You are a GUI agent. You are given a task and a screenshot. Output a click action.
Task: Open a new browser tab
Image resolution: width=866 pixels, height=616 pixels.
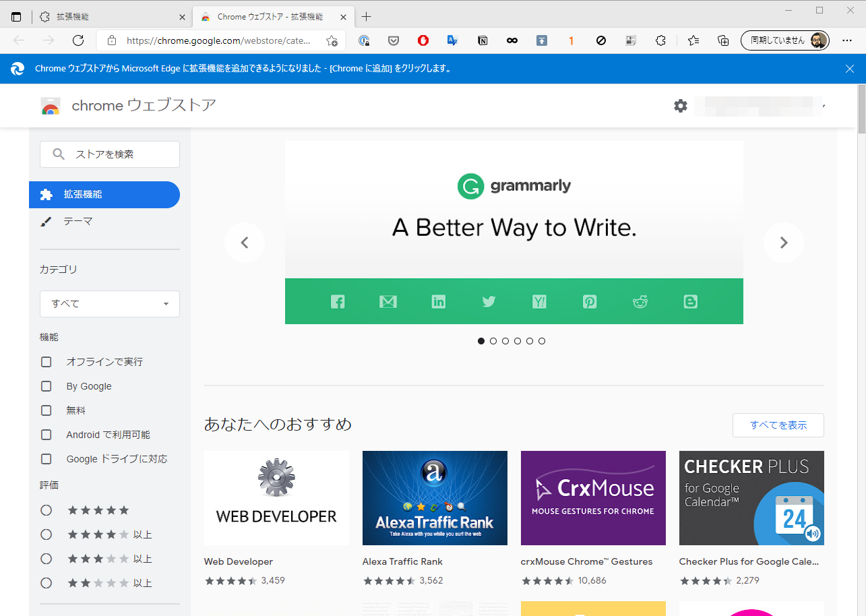367,17
